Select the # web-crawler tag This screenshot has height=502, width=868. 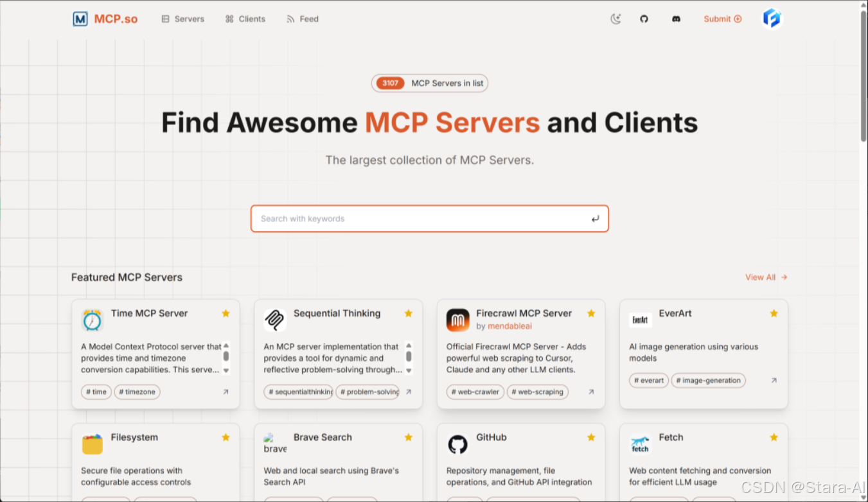click(x=475, y=392)
